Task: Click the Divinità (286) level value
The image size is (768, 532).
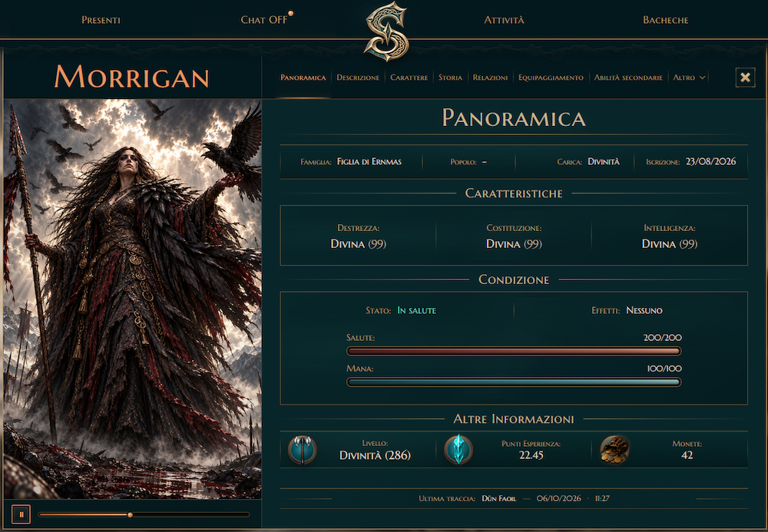Action: pos(376,455)
